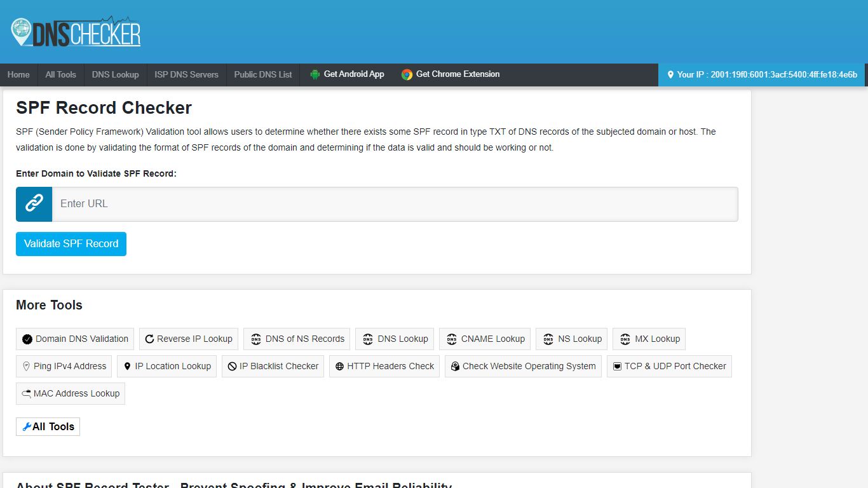The width and height of the screenshot is (868, 488).
Task: Open HTTP Headers Check tool
Action: 384,367
